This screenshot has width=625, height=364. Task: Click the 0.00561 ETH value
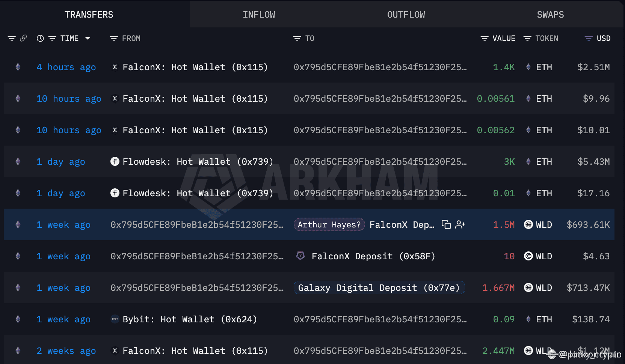coord(496,99)
